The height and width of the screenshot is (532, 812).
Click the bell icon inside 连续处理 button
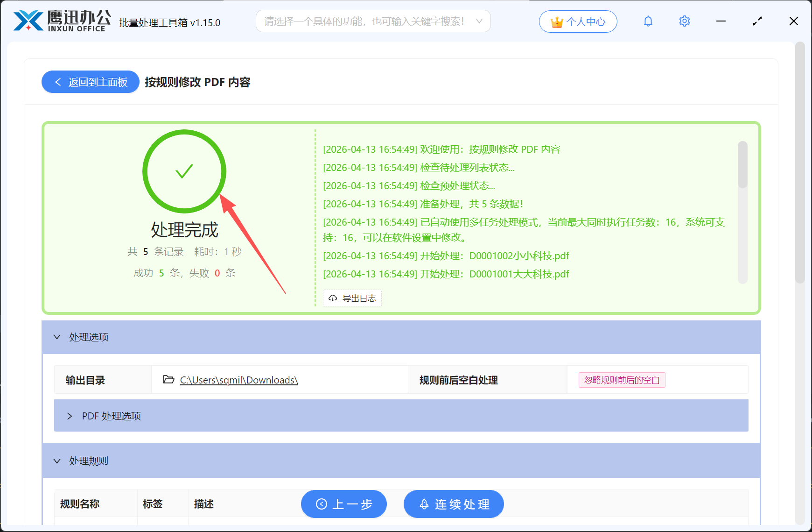tap(424, 504)
